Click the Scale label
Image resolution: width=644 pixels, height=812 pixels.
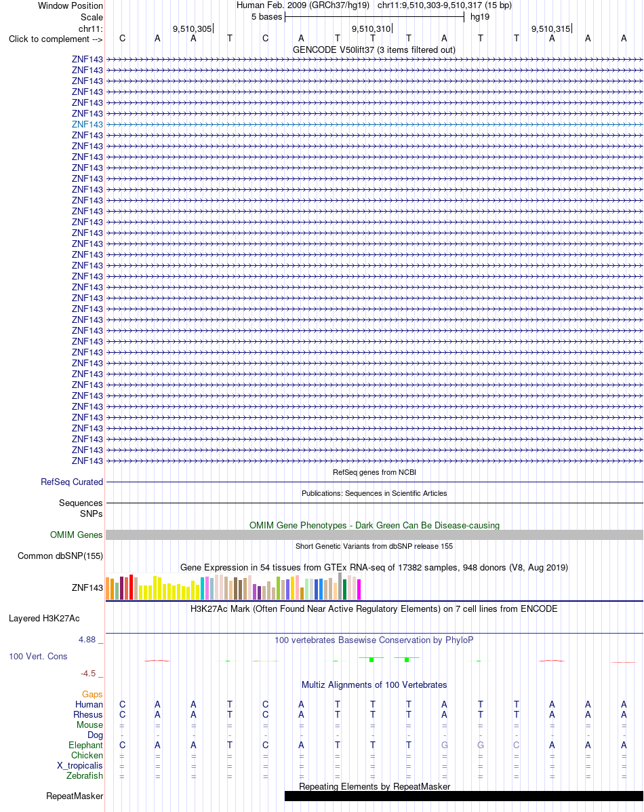point(92,17)
